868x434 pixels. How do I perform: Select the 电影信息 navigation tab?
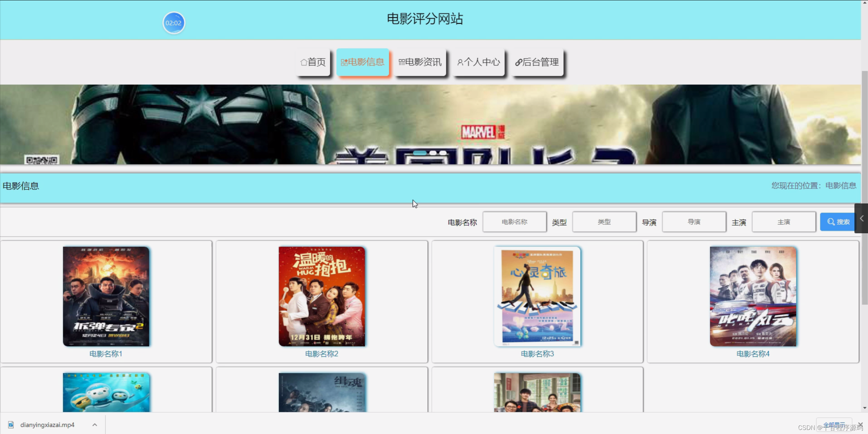(362, 62)
